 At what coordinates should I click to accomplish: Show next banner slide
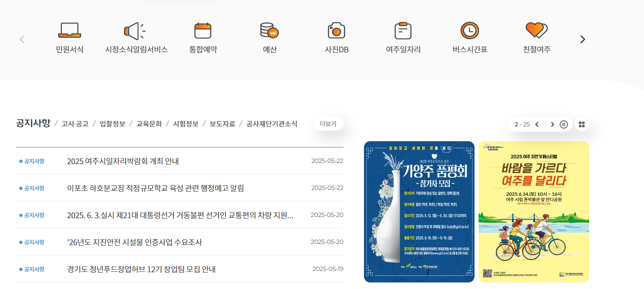pyautogui.click(x=552, y=124)
